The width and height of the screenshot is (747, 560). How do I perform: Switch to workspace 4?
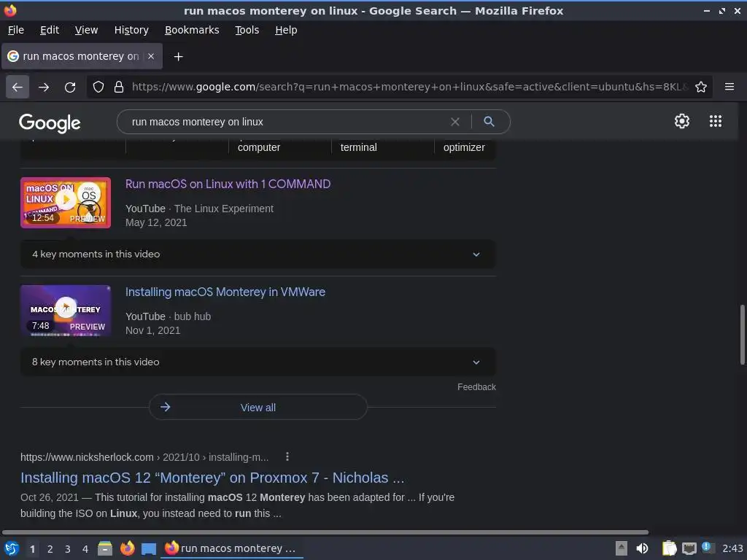(85, 549)
